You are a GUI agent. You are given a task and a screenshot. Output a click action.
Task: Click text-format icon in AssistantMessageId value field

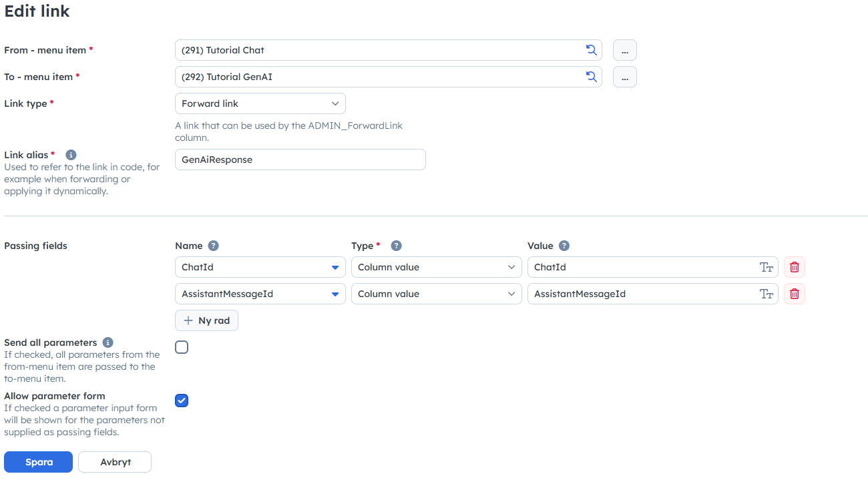click(x=767, y=294)
